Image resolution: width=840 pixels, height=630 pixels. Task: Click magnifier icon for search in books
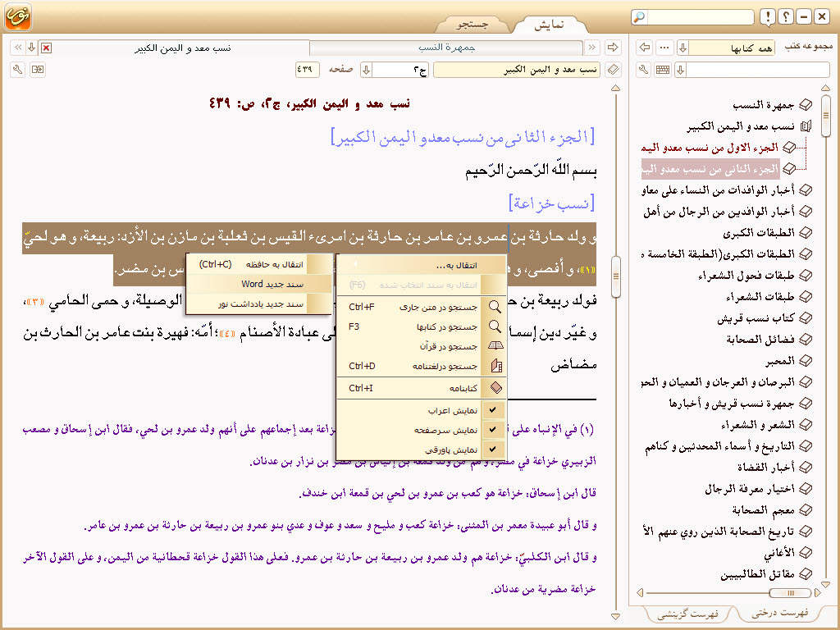tap(495, 326)
